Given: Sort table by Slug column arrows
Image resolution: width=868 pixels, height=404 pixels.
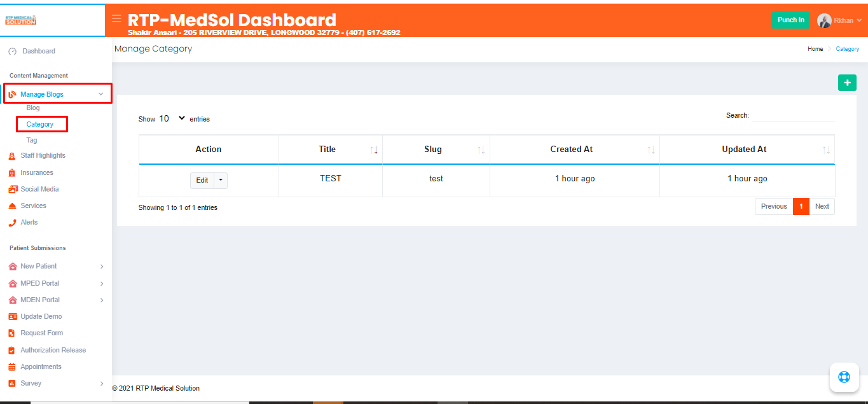Looking at the screenshot, I should coord(481,150).
